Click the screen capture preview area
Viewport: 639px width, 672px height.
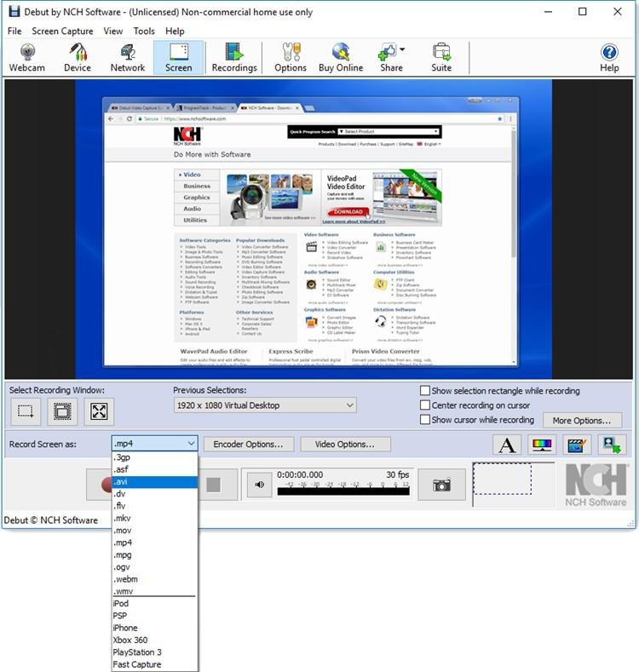319,229
